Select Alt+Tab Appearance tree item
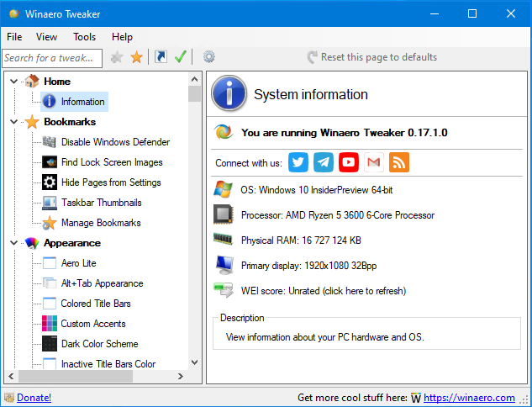Viewport: 532px width, 407px height. click(92, 283)
